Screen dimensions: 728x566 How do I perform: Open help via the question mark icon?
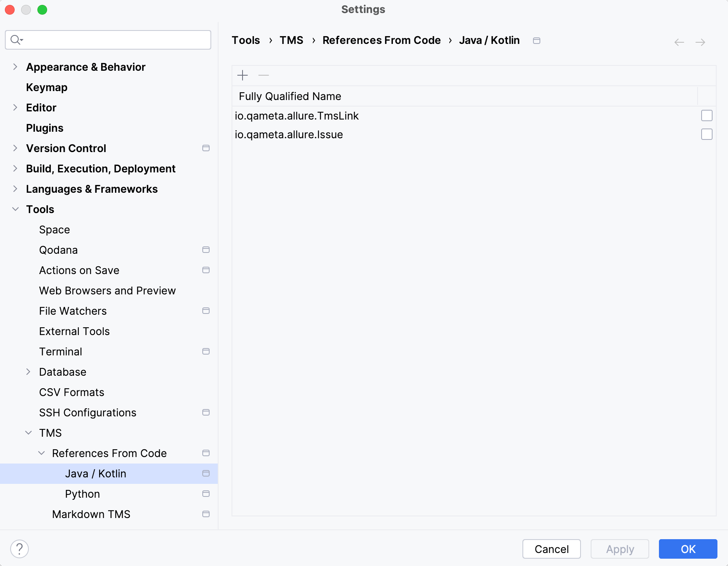(19, 549)
